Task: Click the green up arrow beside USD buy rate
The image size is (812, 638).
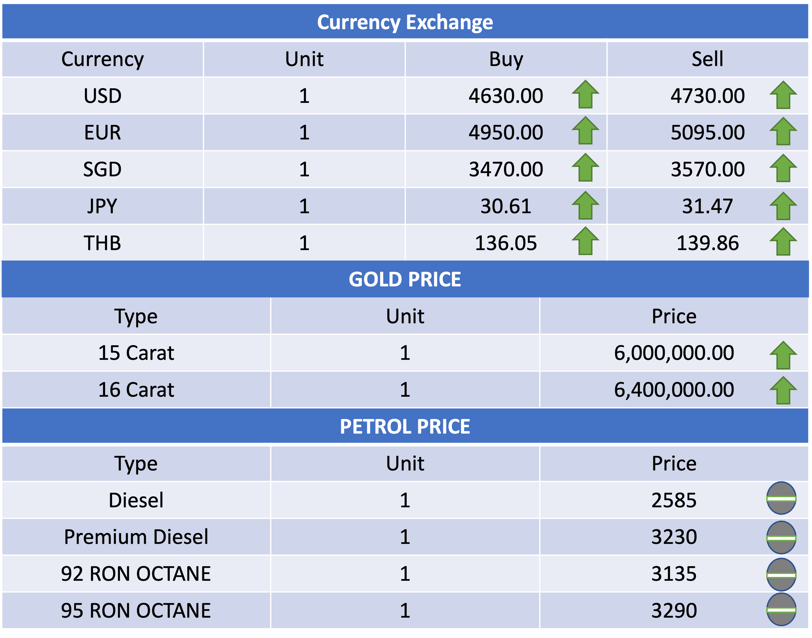Action: (585, 96)
